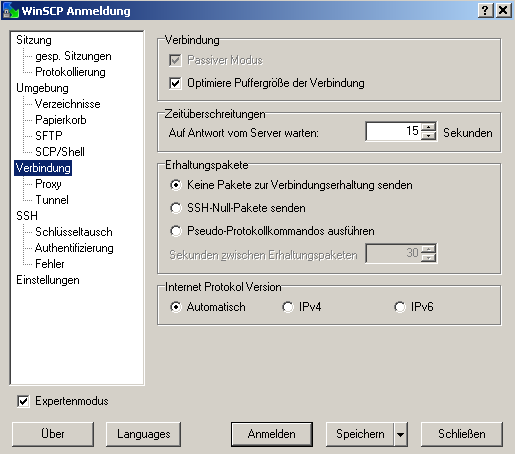Open Protokollierung tree entry

point(70,72)
